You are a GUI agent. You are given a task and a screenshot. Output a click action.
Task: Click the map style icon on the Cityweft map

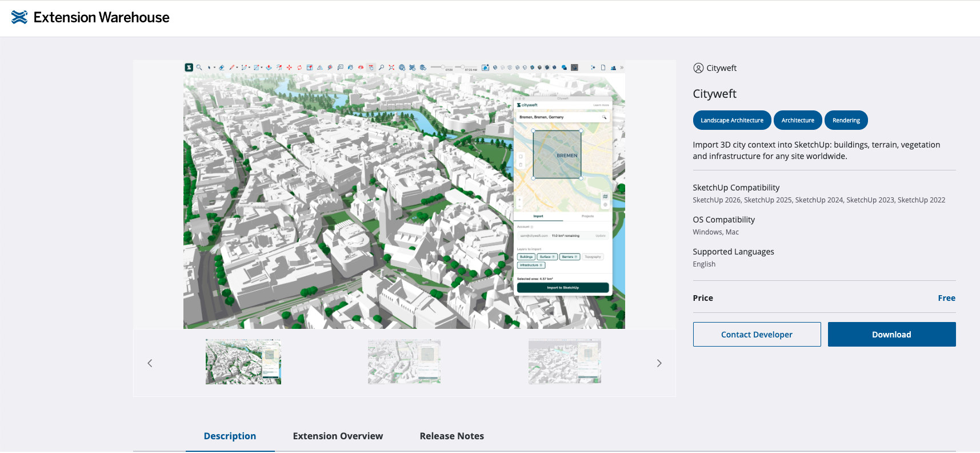[605, 196]
